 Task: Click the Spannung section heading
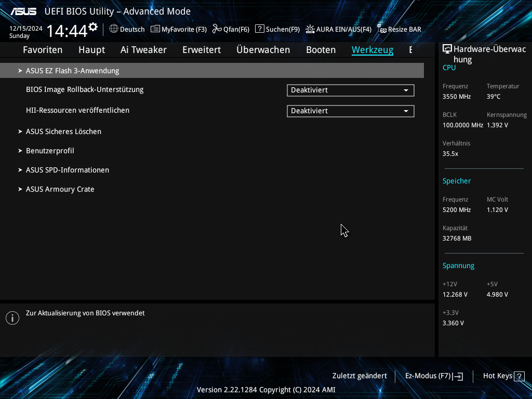coord(458,265)
